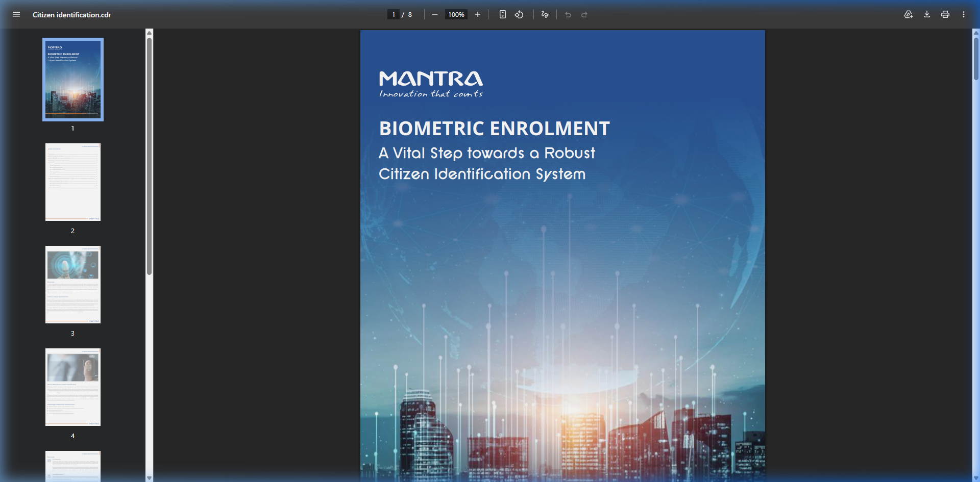980x482 pixels.
Task: Click the undo arrow icon
Action: (x=568, y=15)
